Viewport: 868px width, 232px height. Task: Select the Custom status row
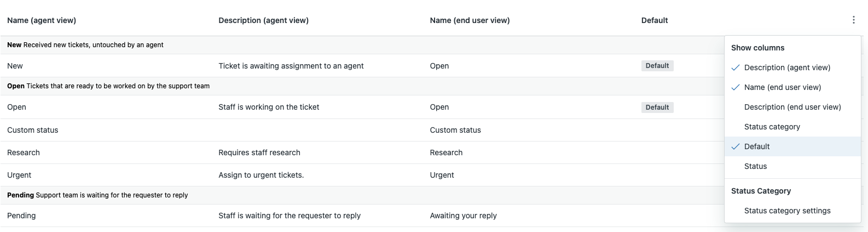click(x=33, y=130)
